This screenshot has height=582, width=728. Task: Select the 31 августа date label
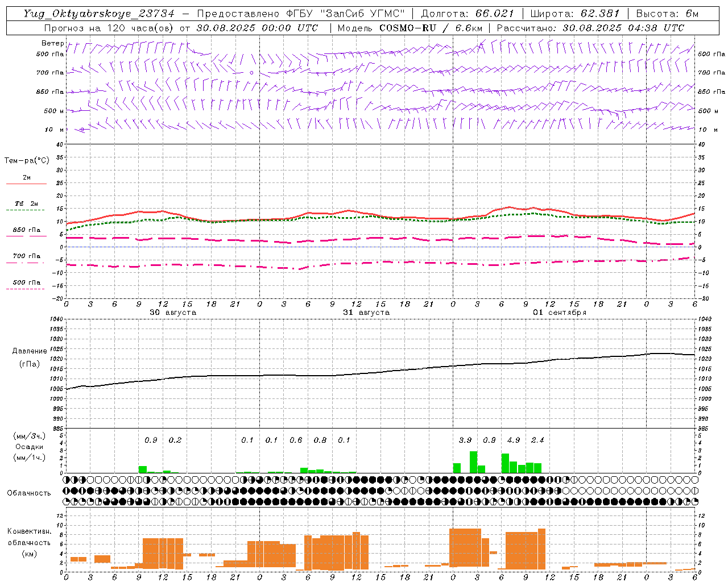[366, 313]
